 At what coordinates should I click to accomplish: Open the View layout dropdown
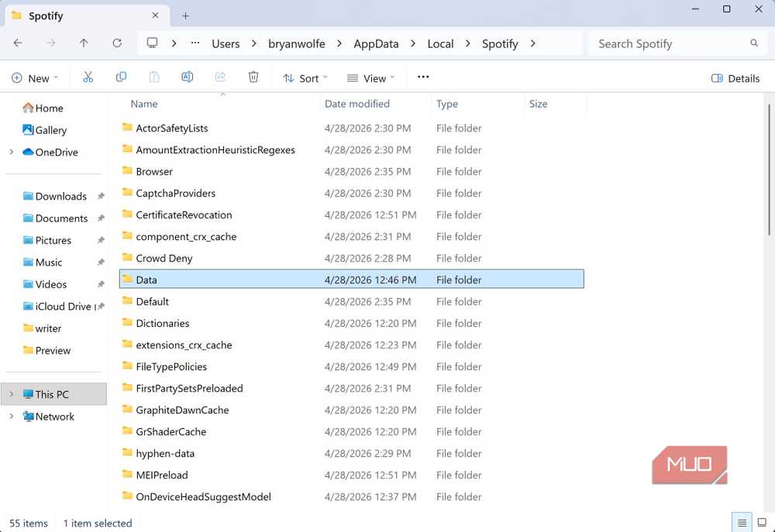[370, 78]
